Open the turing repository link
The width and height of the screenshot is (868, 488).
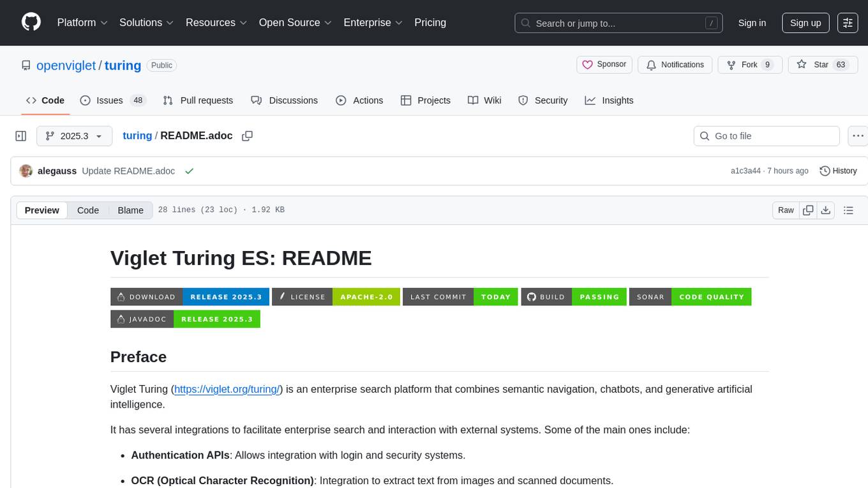pyautogui.click(x=123, y=65)
